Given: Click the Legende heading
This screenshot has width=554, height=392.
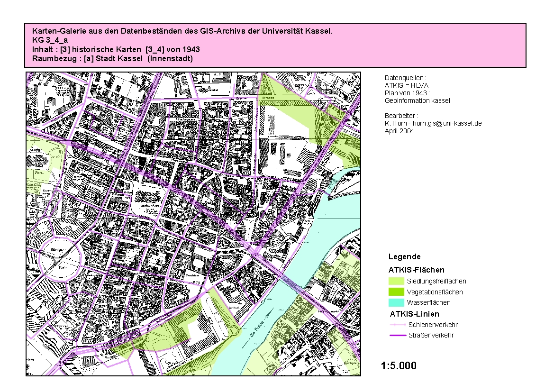Looking at the screenshot, I should click(x=404, y=257).
